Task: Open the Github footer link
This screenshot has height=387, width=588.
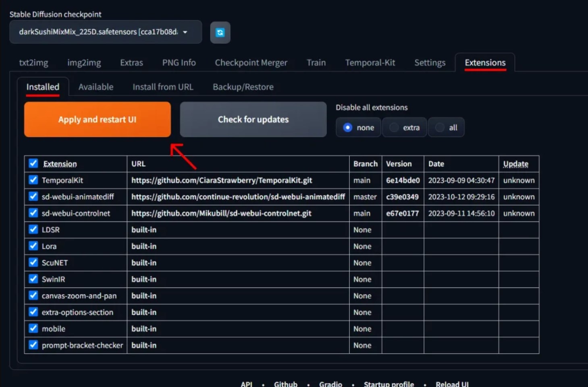Action: 285,384
